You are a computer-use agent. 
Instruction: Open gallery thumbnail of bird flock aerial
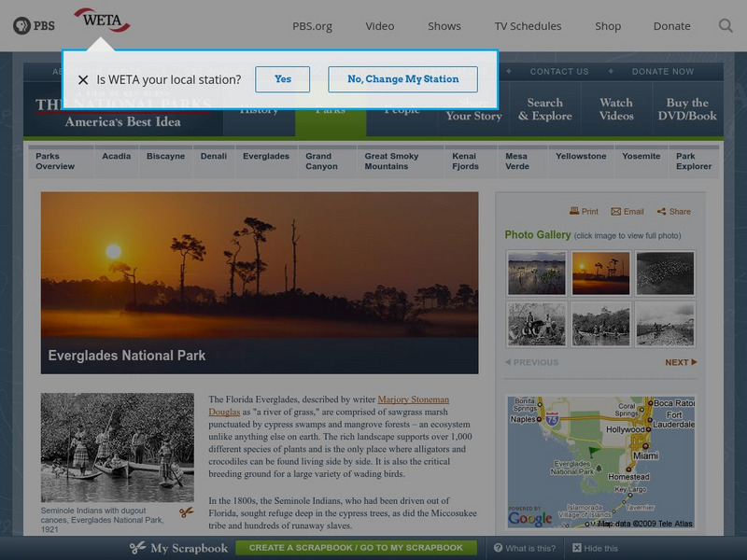point(665,273)
